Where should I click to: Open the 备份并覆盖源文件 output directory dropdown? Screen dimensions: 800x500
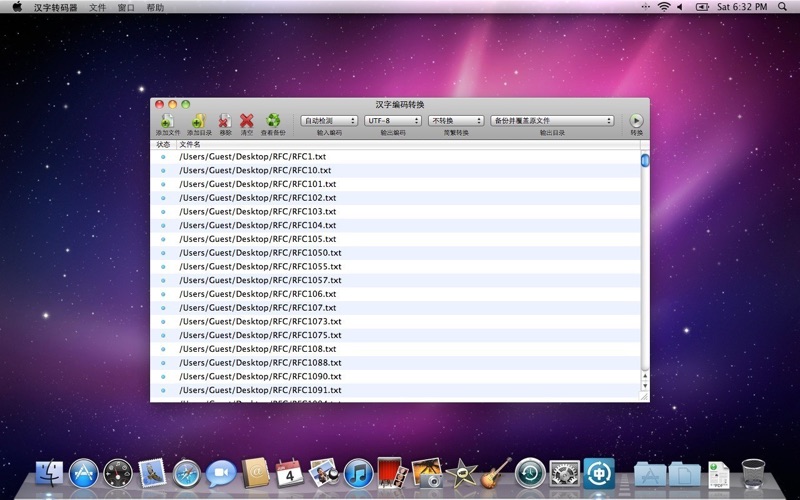tap(552, 121)
